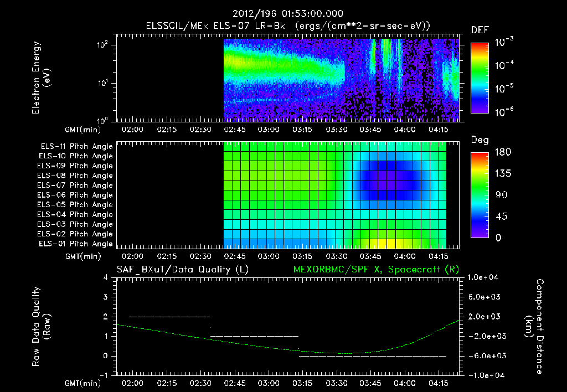Click the 1.0e+04 tick on component distance axis
Image resolution: width=567 pixels, height=392 pixels.
483,277
